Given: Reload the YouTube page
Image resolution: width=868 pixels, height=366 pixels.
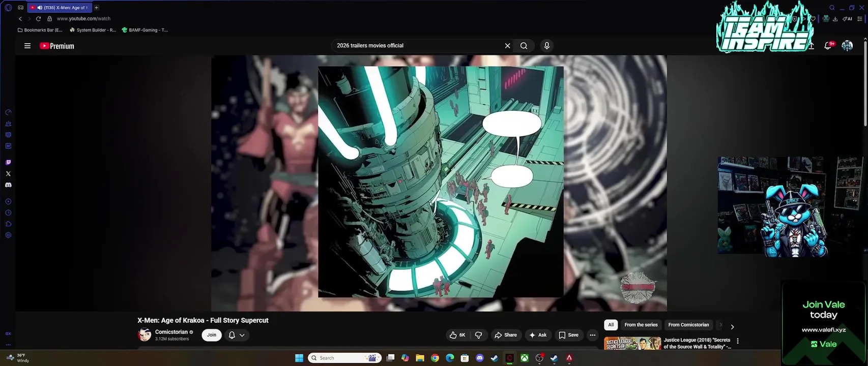Looking at the screenshot, I should point(38,19).
